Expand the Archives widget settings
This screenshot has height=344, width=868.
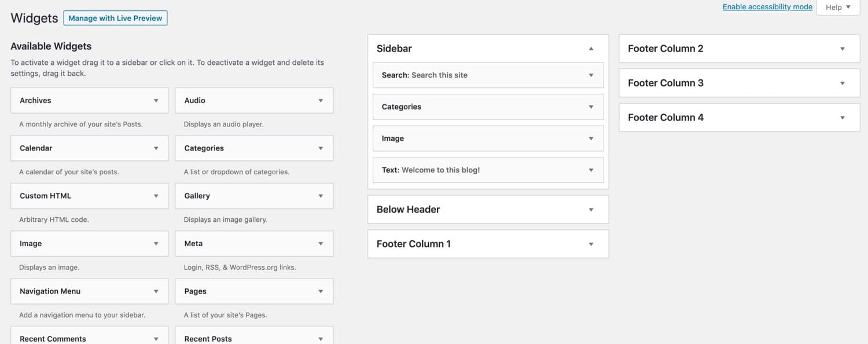(x=156, y=100)
